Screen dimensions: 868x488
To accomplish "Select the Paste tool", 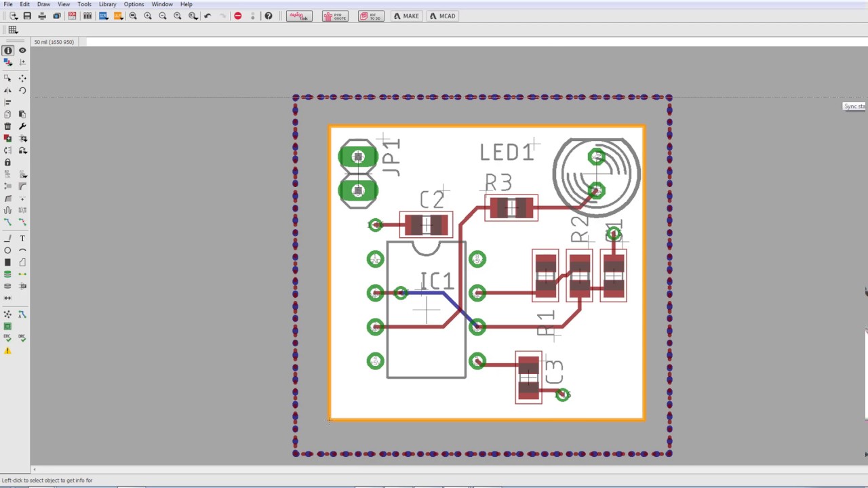I will (x=22, y=115).
